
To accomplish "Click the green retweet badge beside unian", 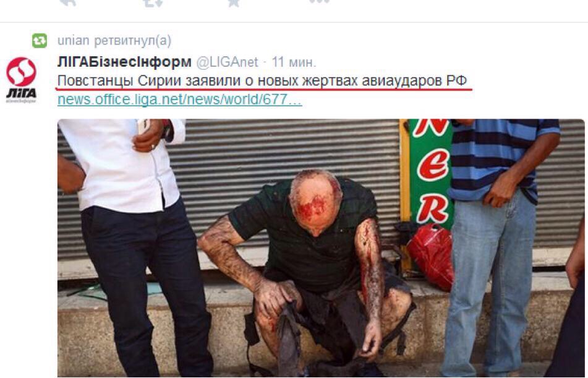I will (x=40, y=41).
